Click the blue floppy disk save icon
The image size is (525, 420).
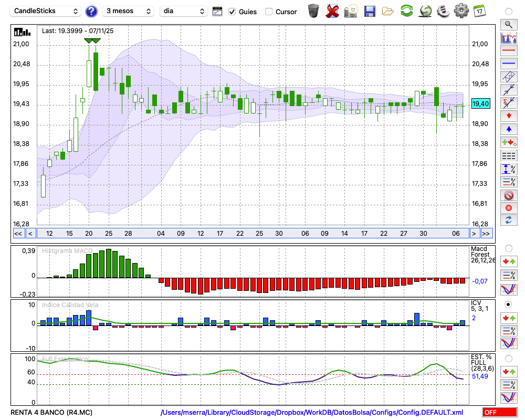pos(370,11)
